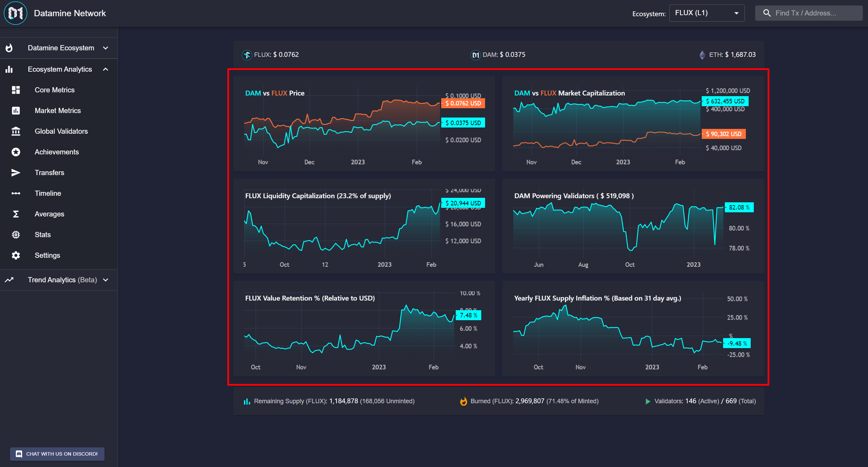Image resolution: width=868 pixels, height=467 pixels.
Task: Click the Remaining Supply bar chart icon
Action: coord(247,401)
